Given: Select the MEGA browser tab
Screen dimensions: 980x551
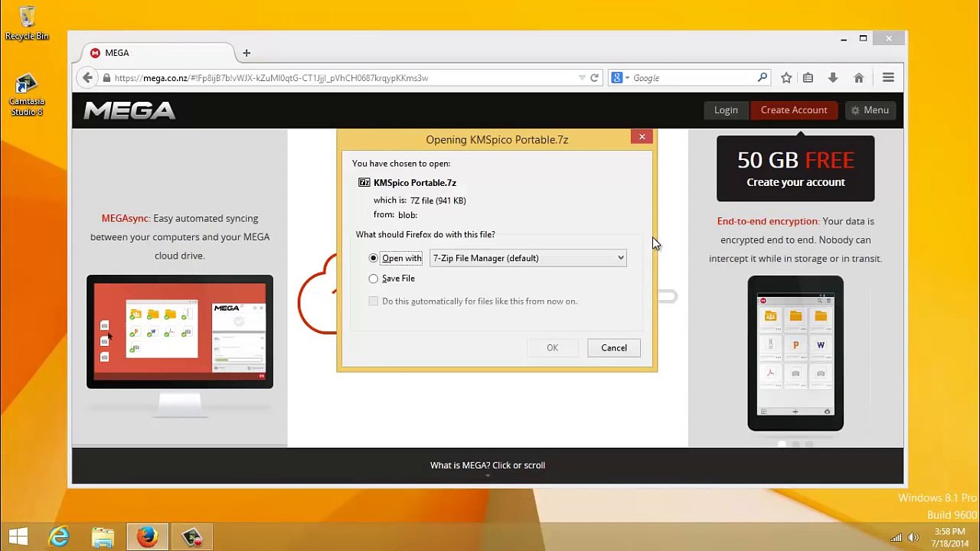Looking at the screenshot, I should coord(157,53).
